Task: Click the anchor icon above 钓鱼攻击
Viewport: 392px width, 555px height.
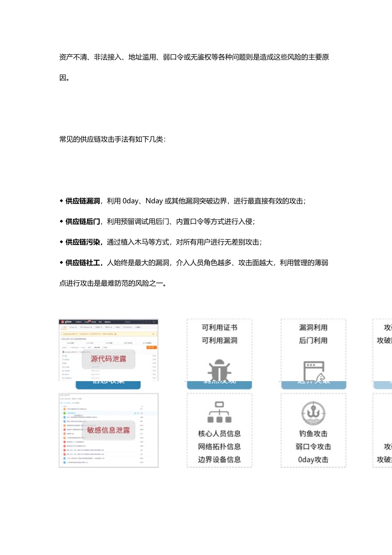Action: tap(313, 413)
